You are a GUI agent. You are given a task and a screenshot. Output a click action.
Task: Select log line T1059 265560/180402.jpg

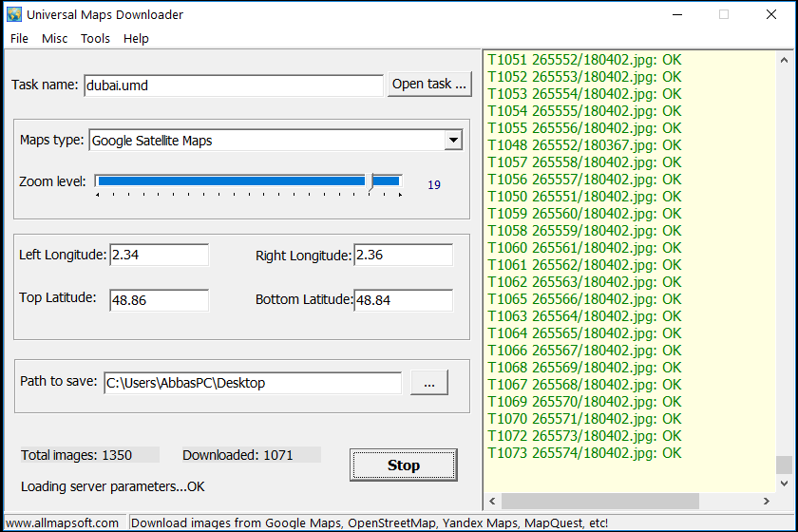(x=584, y=214)
